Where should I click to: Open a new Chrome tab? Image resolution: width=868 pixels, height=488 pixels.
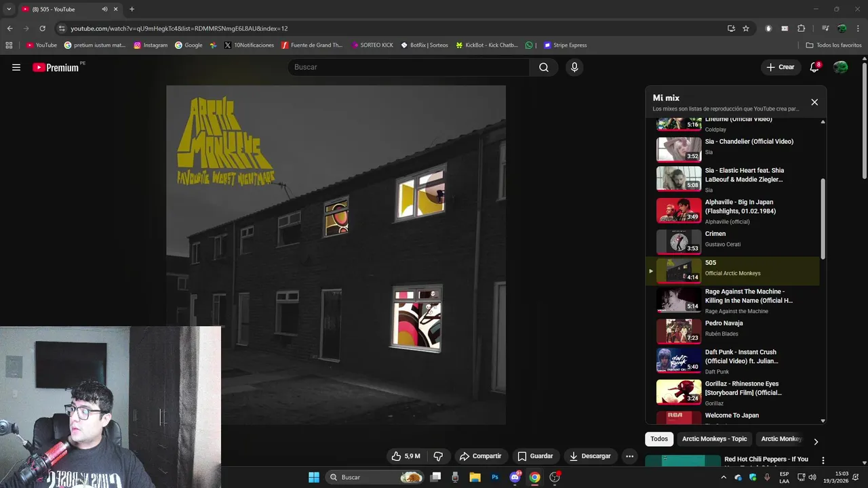(132, 9)
